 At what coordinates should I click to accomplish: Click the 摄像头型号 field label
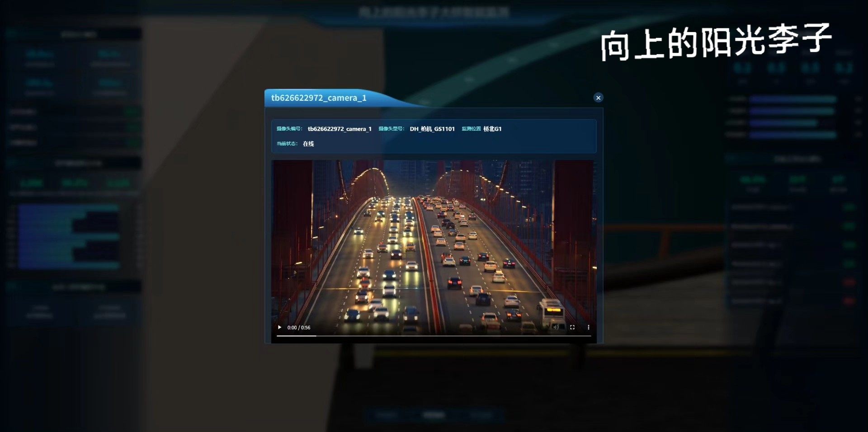pyautogui.click(x=391, y=129)
